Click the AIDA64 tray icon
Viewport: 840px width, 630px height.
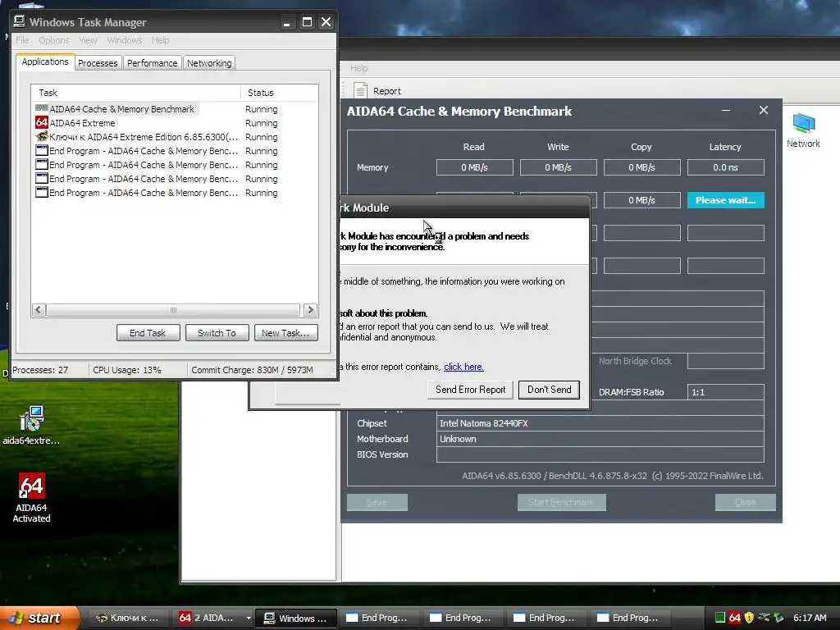pyautogui.click(x=734, y=618)
